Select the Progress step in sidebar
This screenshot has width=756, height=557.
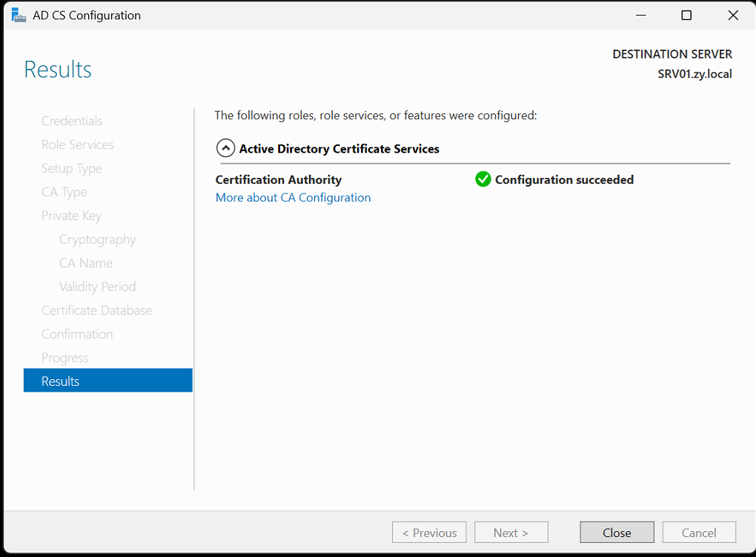(x=64, y=358)
